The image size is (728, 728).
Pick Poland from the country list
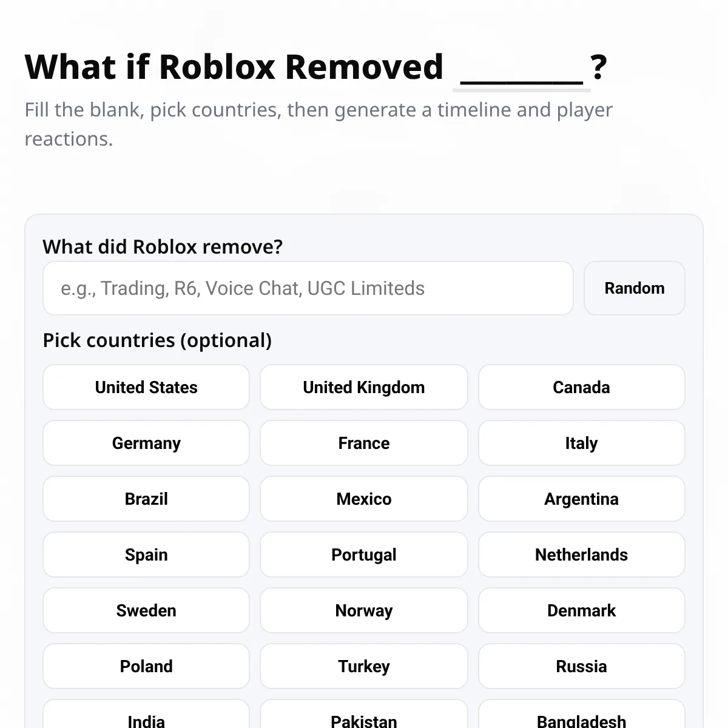tap(146, 666)
